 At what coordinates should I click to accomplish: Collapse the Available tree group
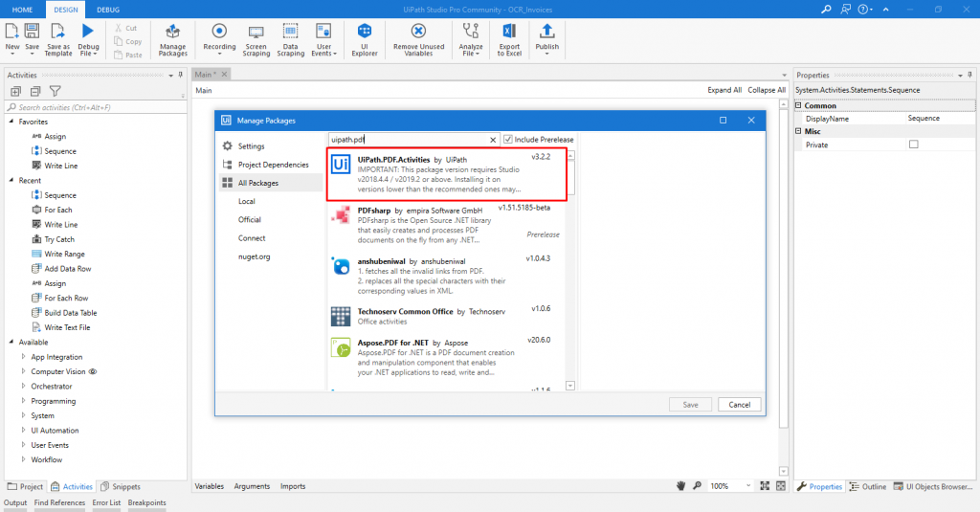pyautogui.click(x=11, y=342)
